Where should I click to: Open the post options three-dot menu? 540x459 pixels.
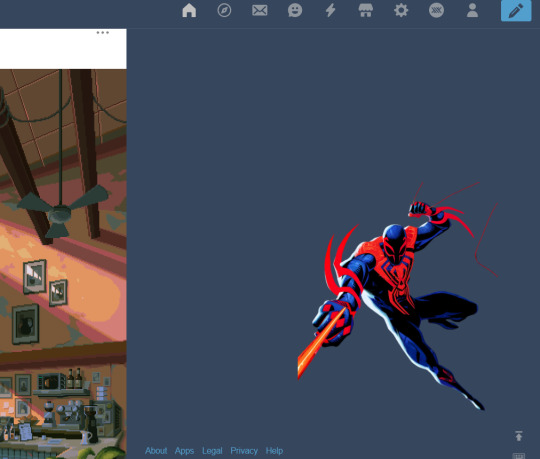pyautogui.click(x=103, y=33)
